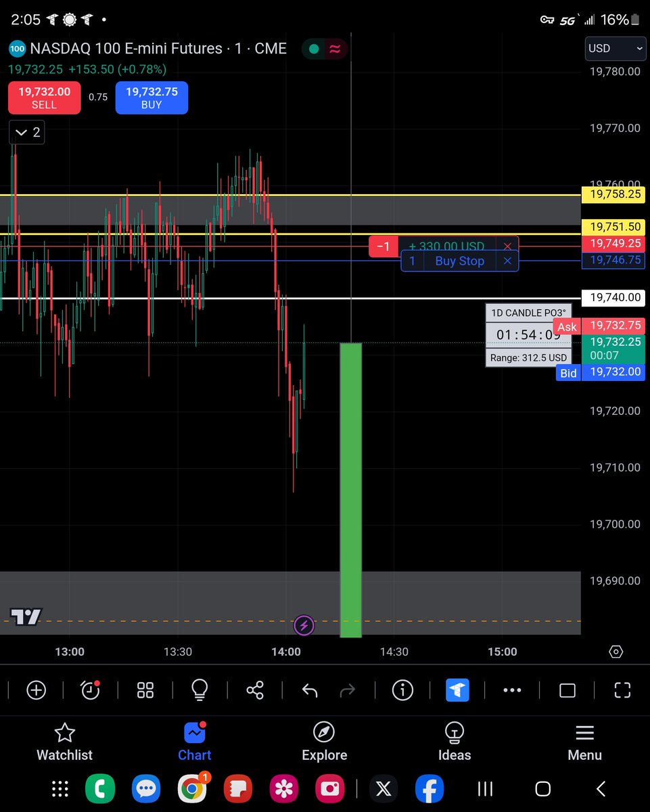This screenshot has height=812, width=650.
Task: Tap the BUY 19,732.75 button
Action: tap(152, 97)
